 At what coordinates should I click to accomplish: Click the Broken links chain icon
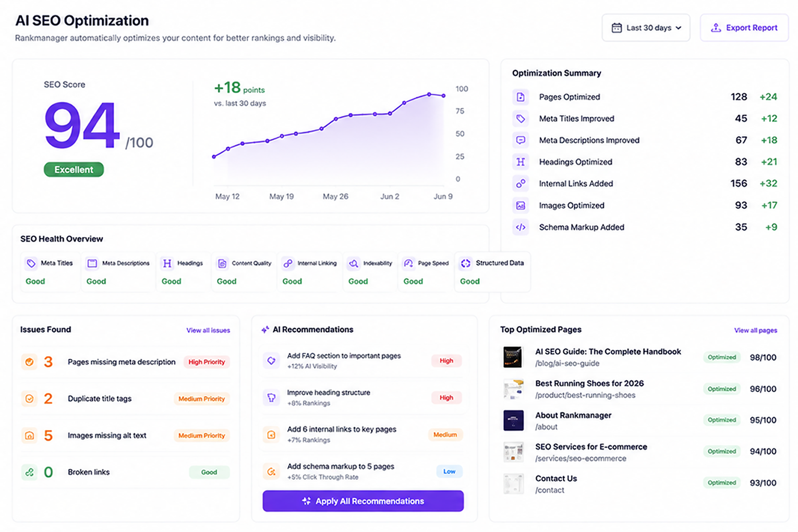coord(30,472)
